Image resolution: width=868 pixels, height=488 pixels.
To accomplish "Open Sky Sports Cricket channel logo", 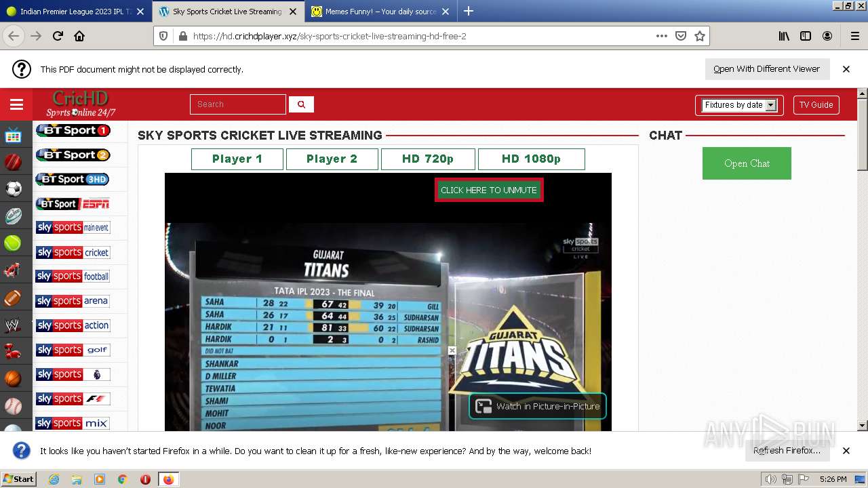I will point(73,252).
